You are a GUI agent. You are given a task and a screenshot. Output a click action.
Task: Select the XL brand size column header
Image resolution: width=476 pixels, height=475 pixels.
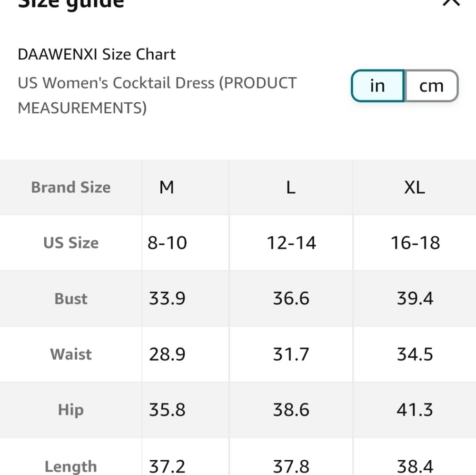(415, 187)
